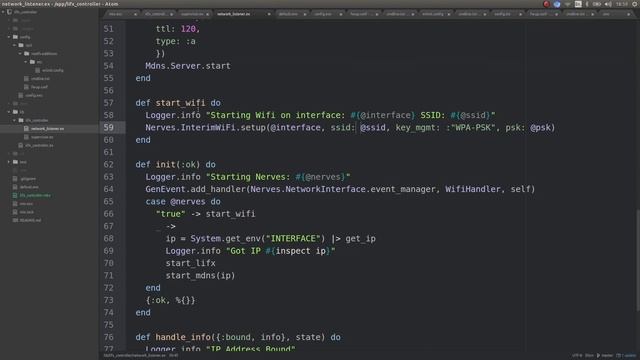Click 'ttl: 120,' on line 51
Image resolution: width=640 pixels, height=360 pixels.
click(178, 29)
